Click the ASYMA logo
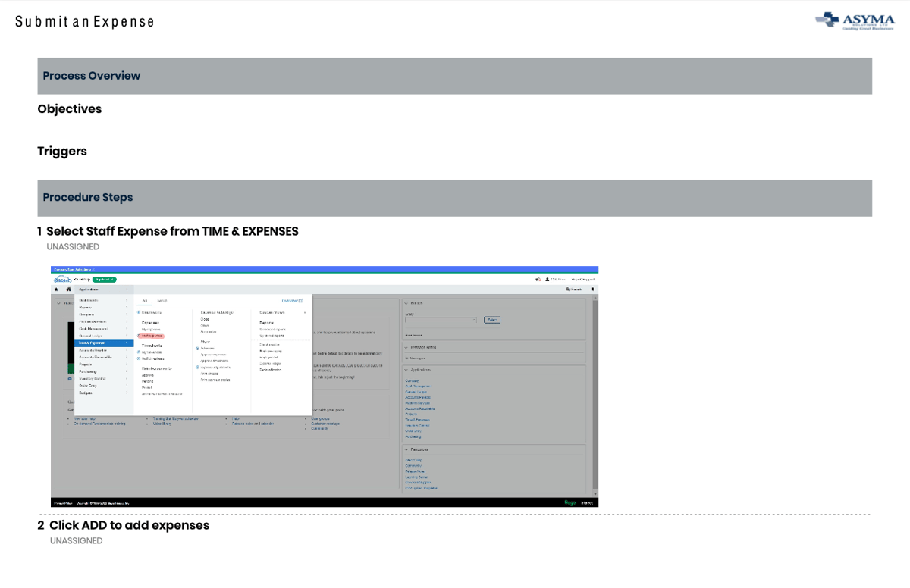910x588 pixels. (855, 20)
